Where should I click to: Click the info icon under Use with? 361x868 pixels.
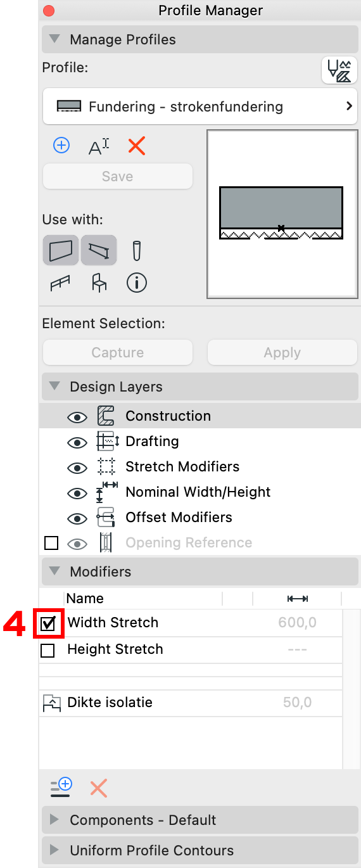click(x=136, y=283)
